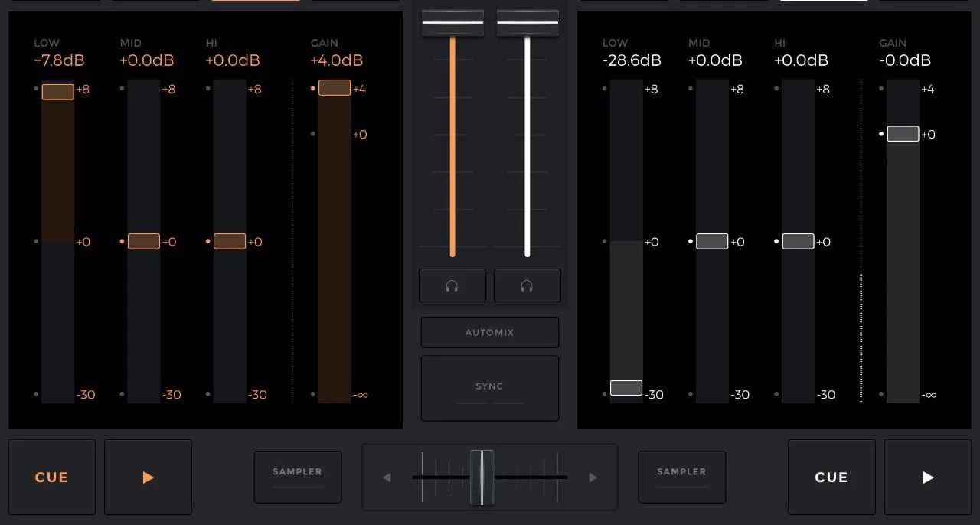The width and height of the screenshot is (980, 525).
Task: Toggle the SYNC button
Action: pyautogui.click(x=489, y=387)
